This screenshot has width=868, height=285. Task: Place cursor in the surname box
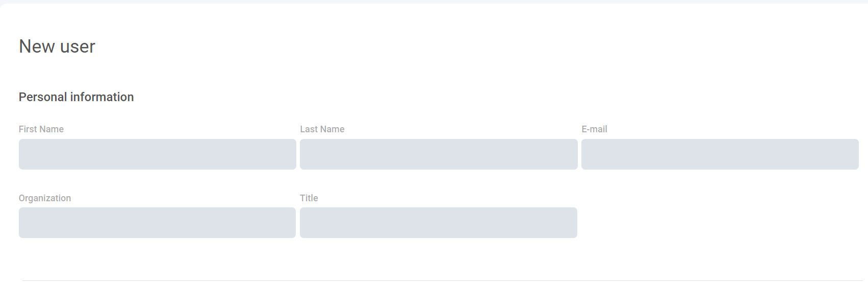pos(439,154)
